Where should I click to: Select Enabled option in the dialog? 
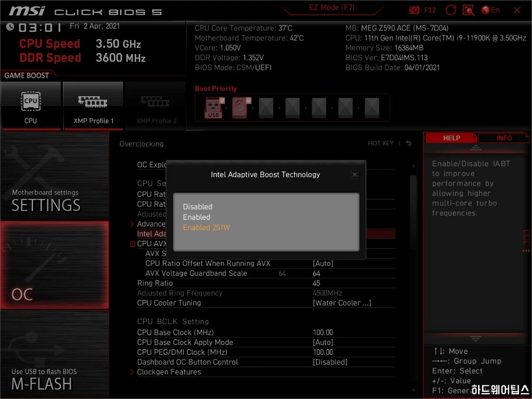pyautogui.click(x=196, y=217)
